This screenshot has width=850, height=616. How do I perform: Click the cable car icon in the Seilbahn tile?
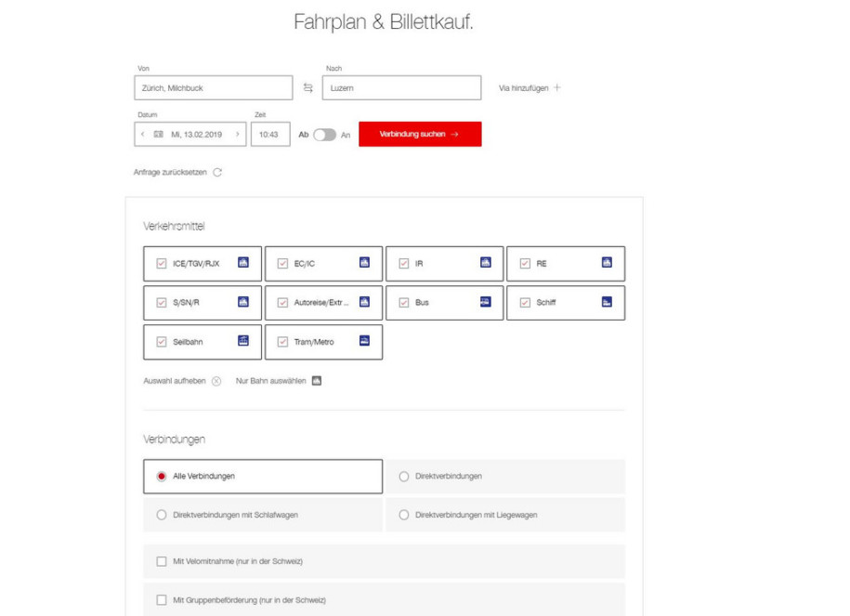click(x=243, y=341)
